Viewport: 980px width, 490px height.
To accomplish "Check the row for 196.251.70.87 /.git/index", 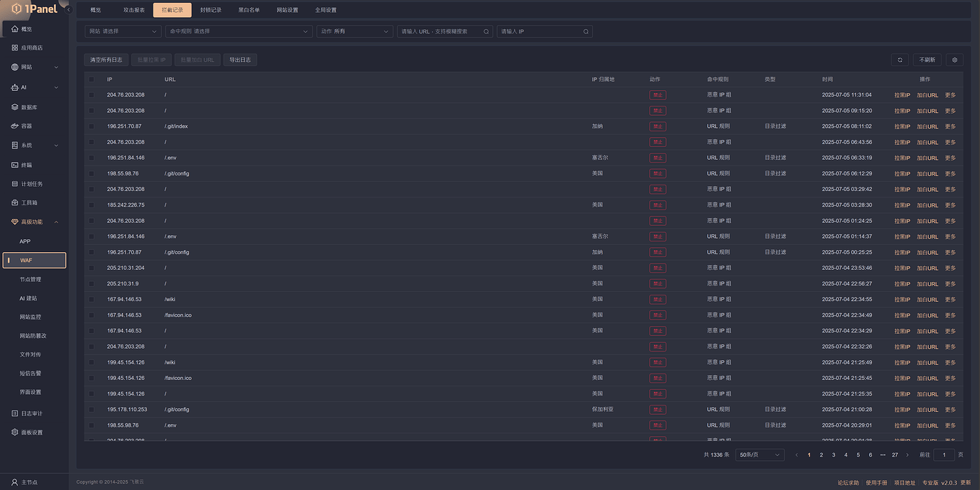I will pos(92,126).
